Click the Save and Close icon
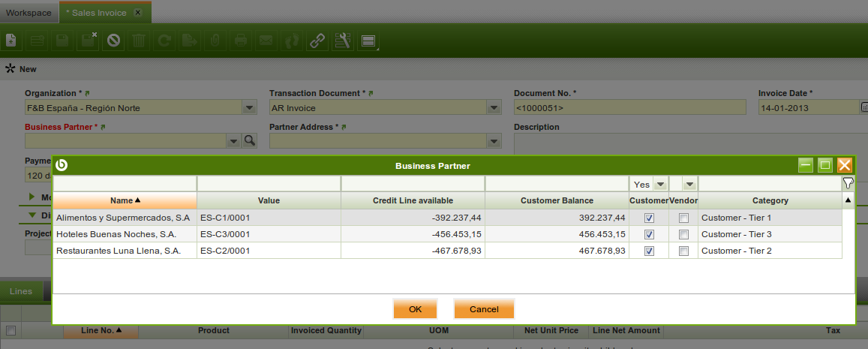 coord(88,41)
